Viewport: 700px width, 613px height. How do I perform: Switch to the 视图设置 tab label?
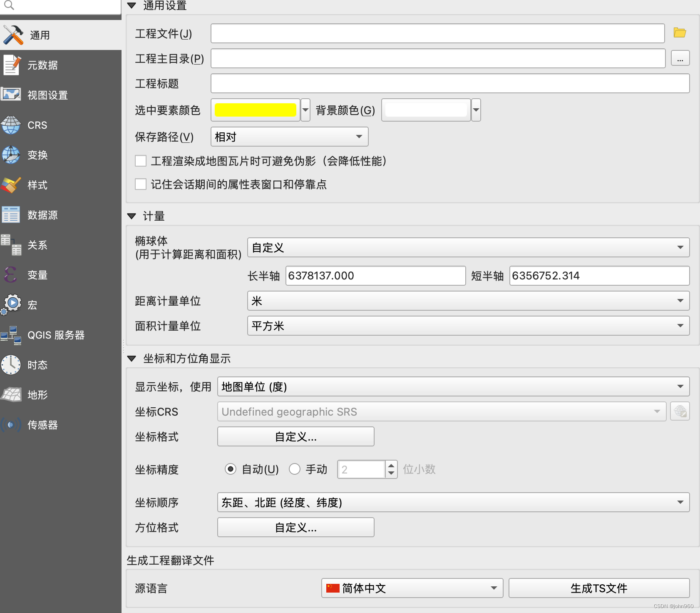pyautogui.click(x=47, y=95)
